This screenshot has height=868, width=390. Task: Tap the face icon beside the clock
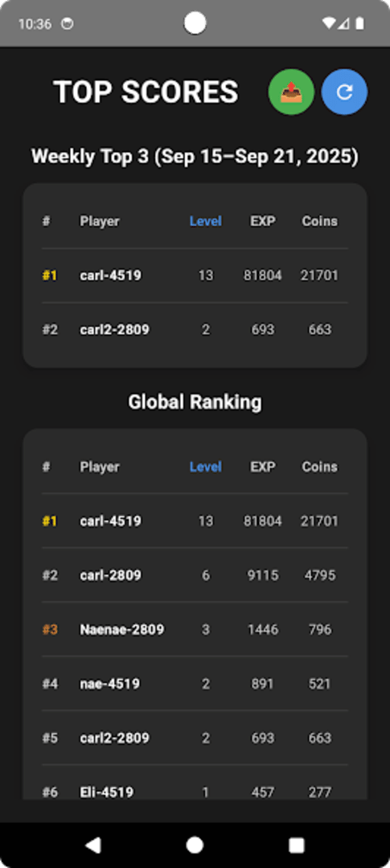point(67,24)
